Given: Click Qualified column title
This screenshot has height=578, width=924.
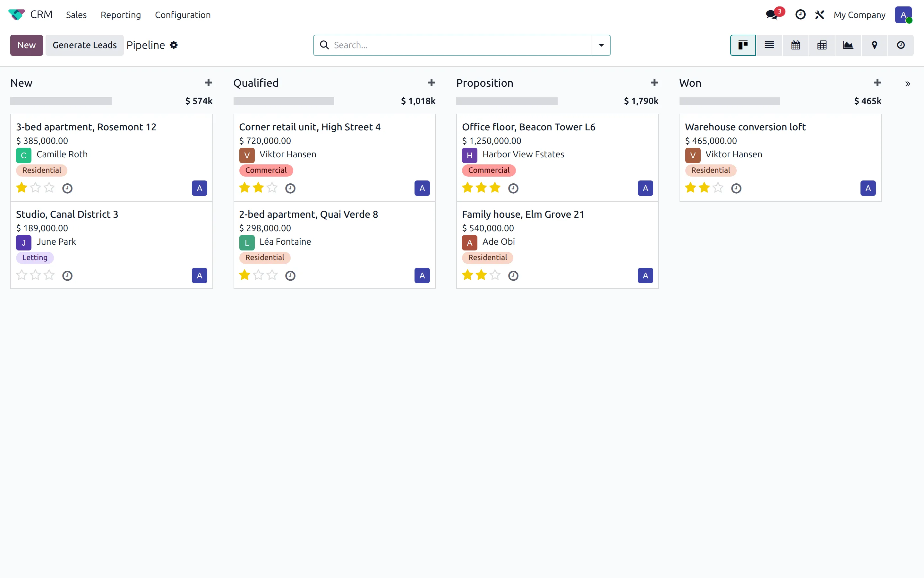Looking at the screenshot, I should click(x=256, y=83).
